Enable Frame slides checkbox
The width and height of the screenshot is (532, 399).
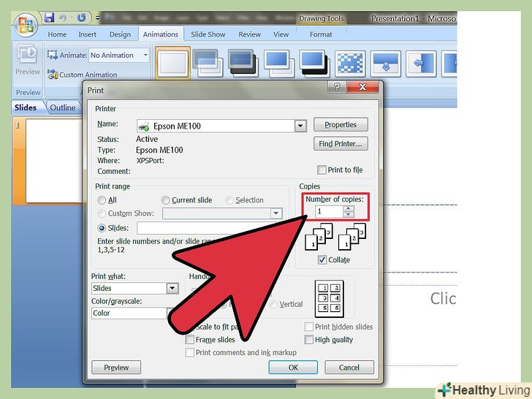190,340
